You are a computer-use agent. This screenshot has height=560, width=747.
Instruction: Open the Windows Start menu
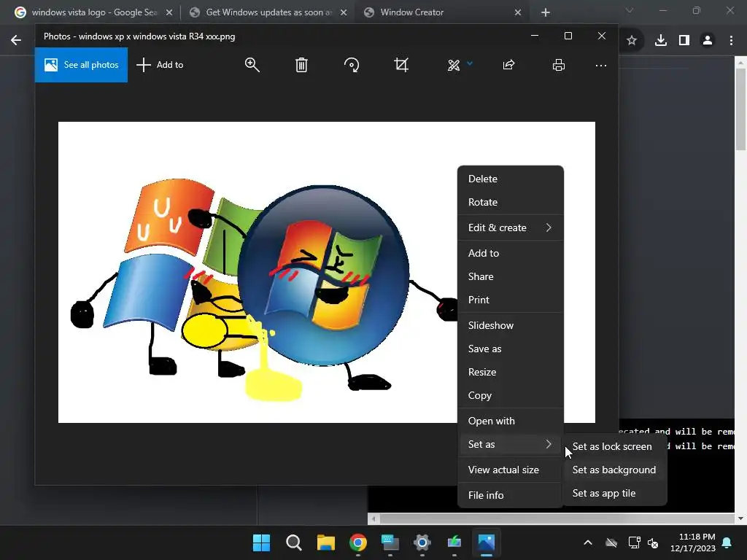pyautogui.click(x=262, y=542)
